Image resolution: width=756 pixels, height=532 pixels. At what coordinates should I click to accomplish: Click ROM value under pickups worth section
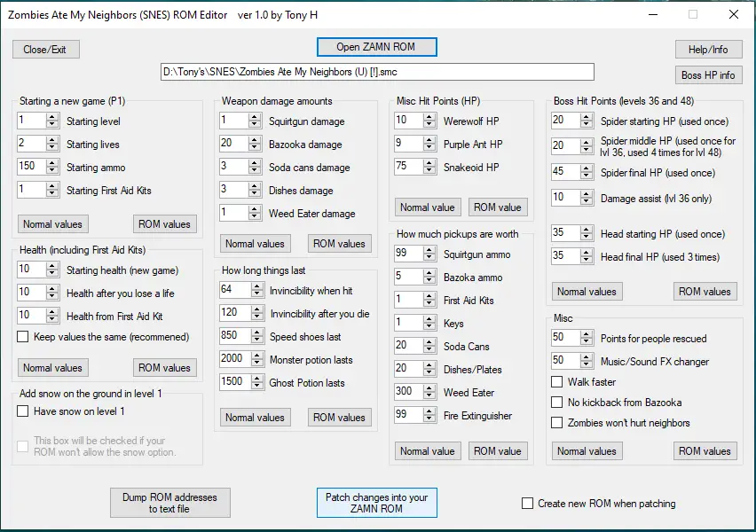pyautogui.click(x=498, y=451)
